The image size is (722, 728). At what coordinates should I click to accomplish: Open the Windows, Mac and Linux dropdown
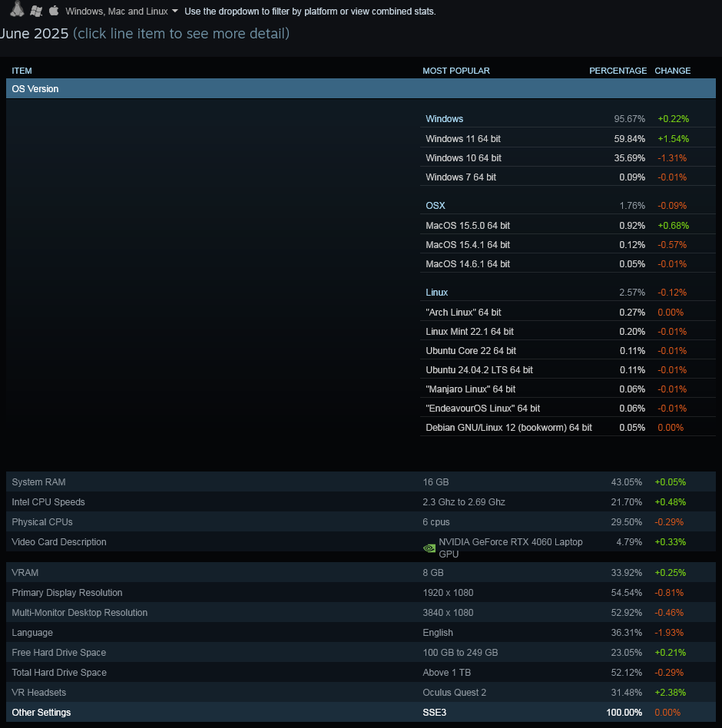tap(121, 12)
